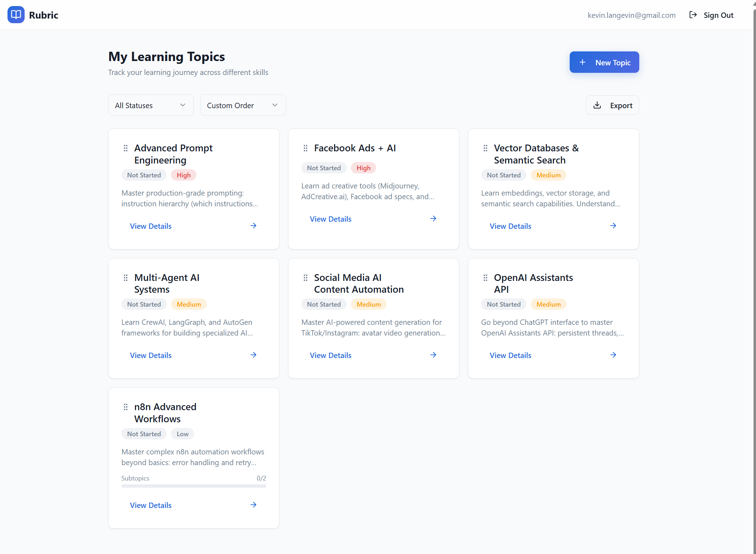Click the Export button
The image size is (756, 554).
click(x=612, y=105)
